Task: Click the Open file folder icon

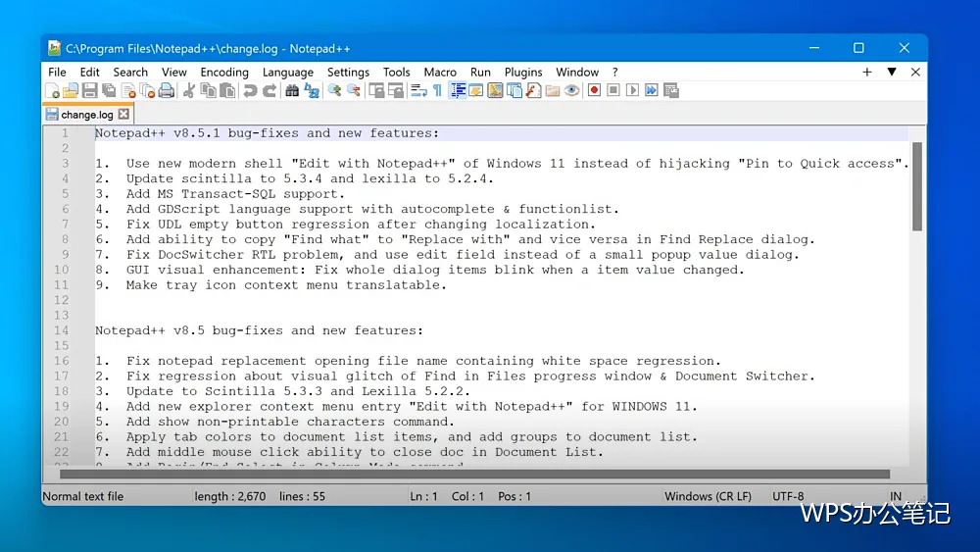Action: 71,90
